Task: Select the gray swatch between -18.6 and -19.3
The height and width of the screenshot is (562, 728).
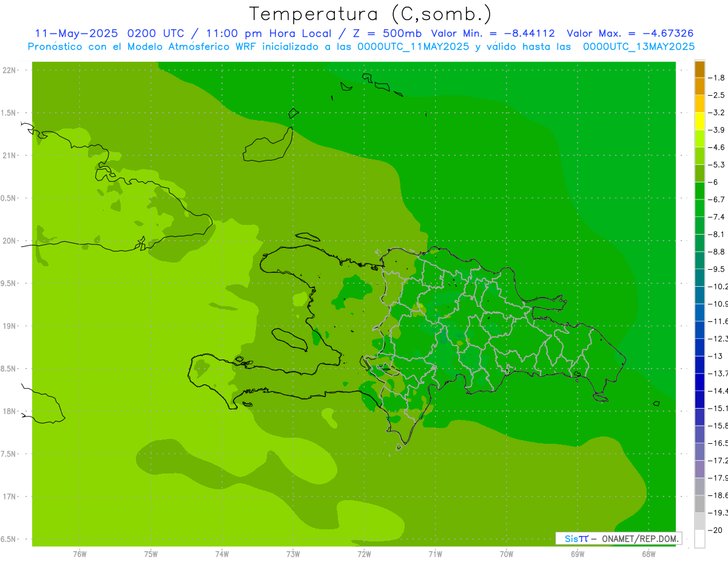Action: [699, 504]
